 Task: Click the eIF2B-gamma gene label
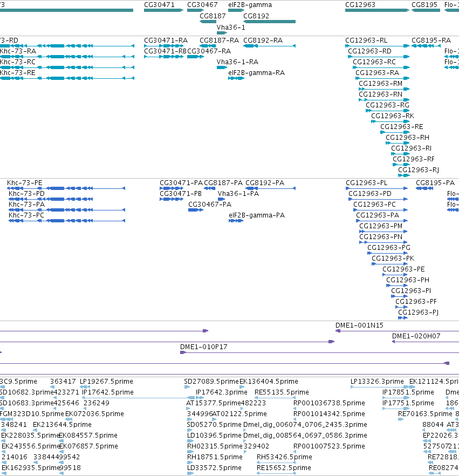click(x=250, y=5)
